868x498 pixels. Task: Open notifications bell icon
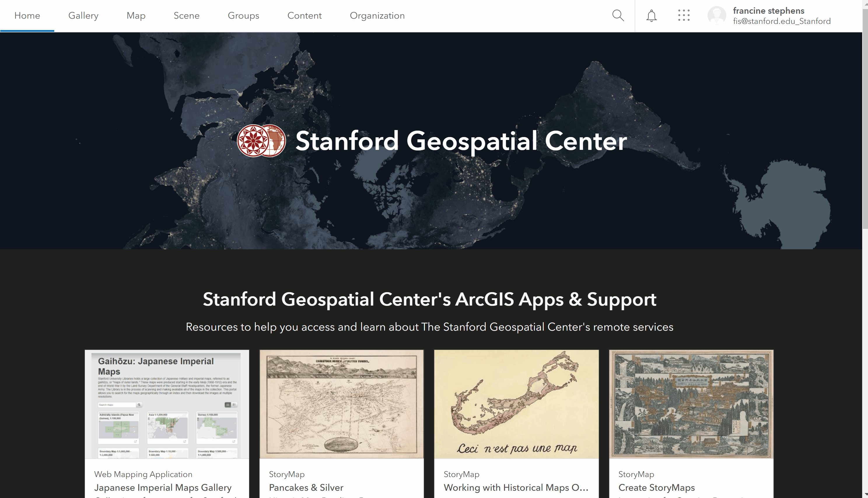(651, 16)
